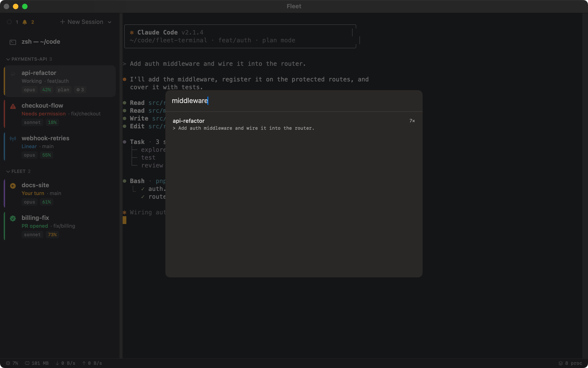Select the zsh — ~/code session
The width and height of the screenshot is (588, 368).
[x=60, y=42]
